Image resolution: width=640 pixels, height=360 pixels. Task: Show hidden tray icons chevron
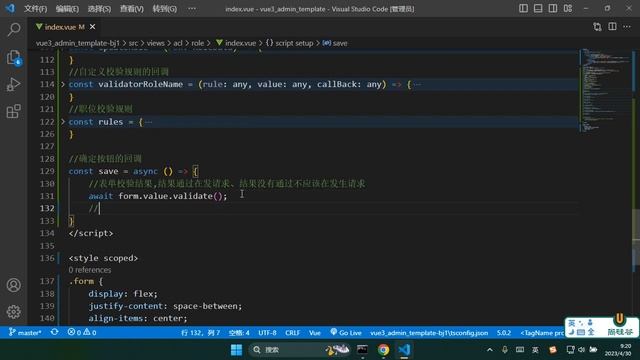pos(489,350)
